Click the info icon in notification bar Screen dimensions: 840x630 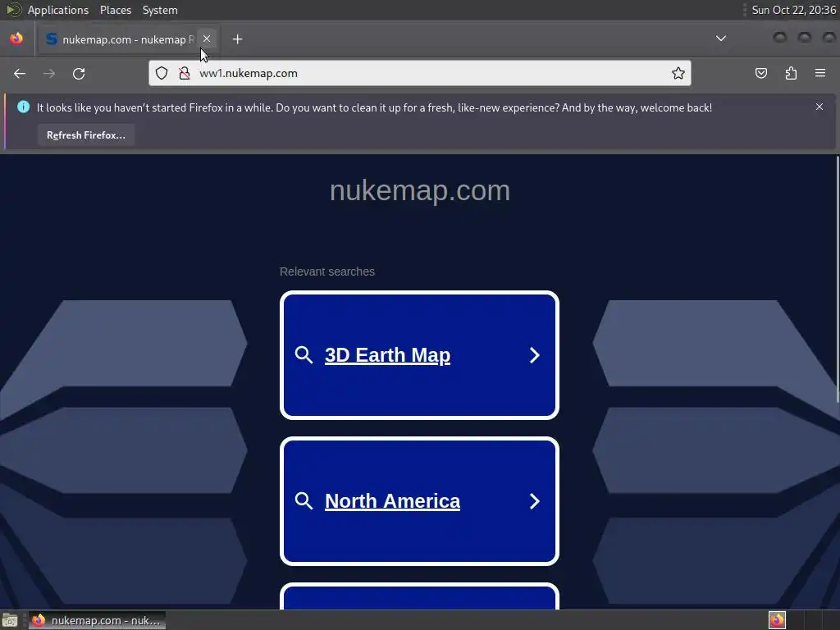click(x=24, y=107)
